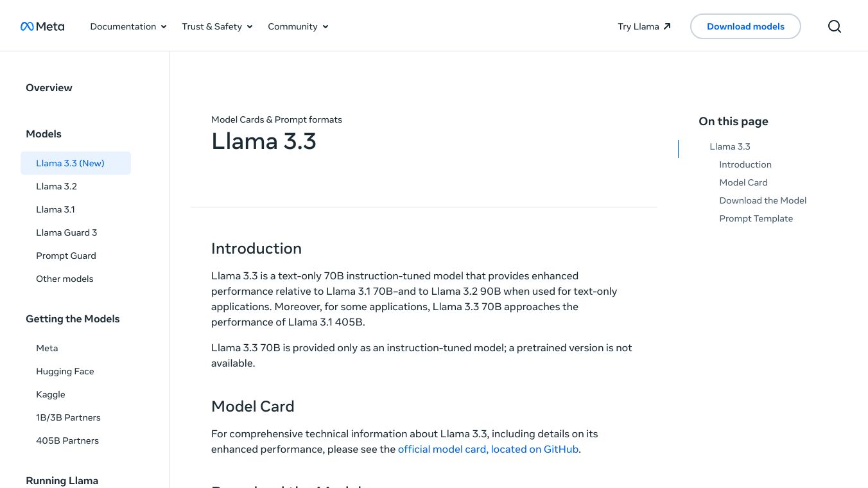Click the Kaggle sidebar link
Image resolution: width=868 pixels, height=488 pixels.
[51, 394]
